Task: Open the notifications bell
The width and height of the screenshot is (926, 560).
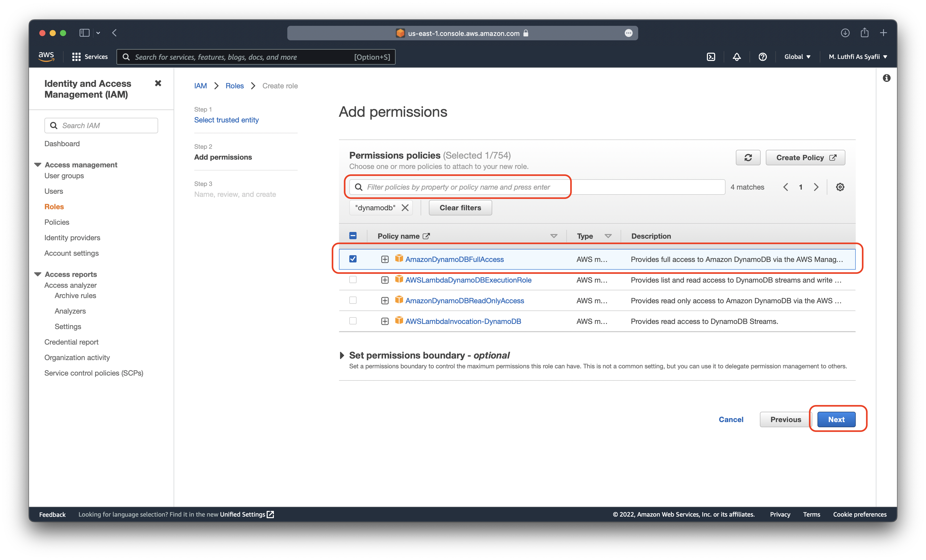Action: coord(737,57)
